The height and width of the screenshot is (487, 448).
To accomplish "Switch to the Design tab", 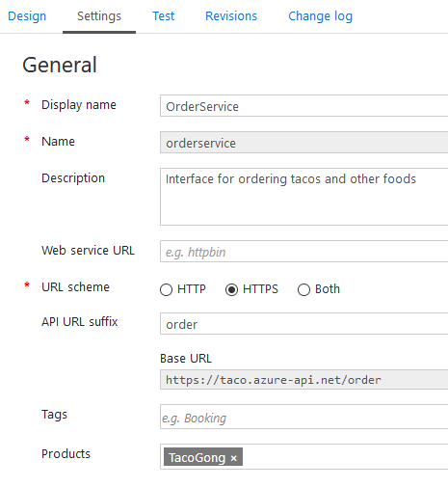I will 27,16.
